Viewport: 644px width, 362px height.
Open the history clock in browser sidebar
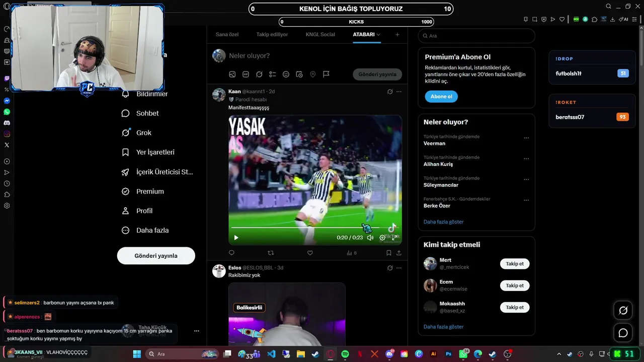coord(7,184)
